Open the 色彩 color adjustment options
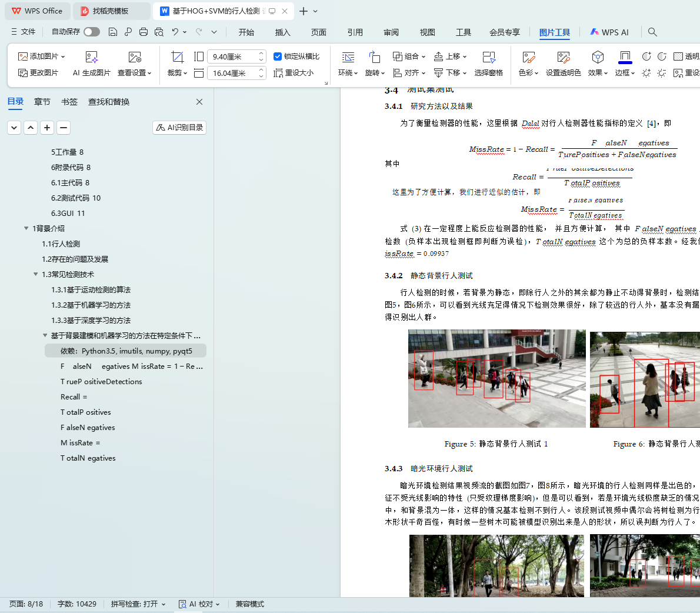 click(528, 73)
